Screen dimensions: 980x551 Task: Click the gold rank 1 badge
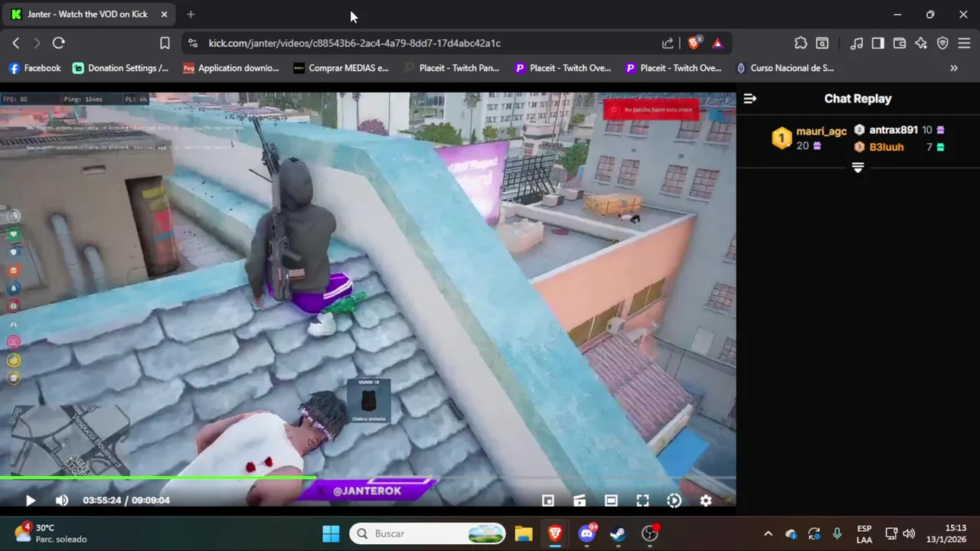coord(782,139)
